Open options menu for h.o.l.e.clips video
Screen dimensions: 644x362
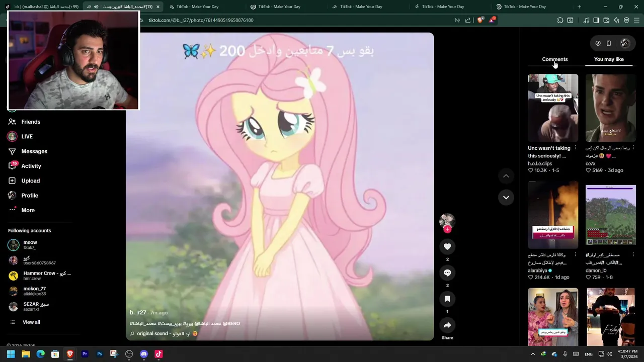576,148
